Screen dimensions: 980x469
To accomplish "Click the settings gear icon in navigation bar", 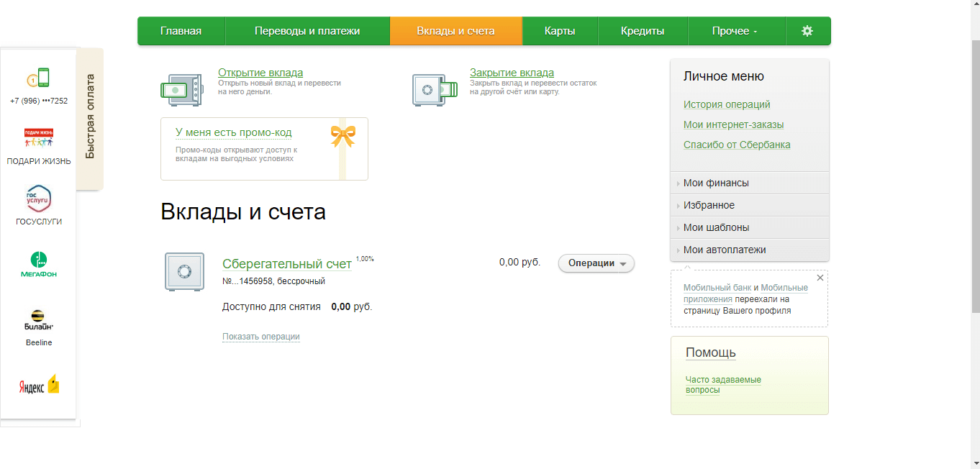I will pyautogui.click(x=807, y=31).
